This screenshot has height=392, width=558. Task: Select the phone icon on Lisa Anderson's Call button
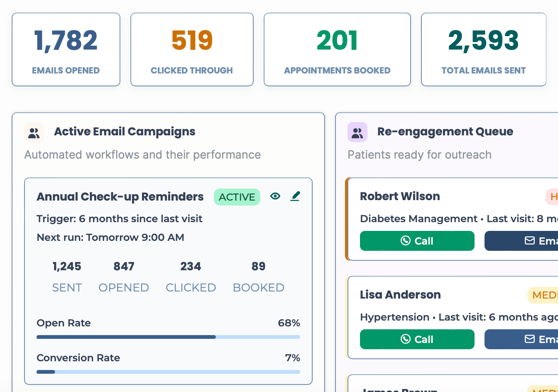(x=406, y=339)
